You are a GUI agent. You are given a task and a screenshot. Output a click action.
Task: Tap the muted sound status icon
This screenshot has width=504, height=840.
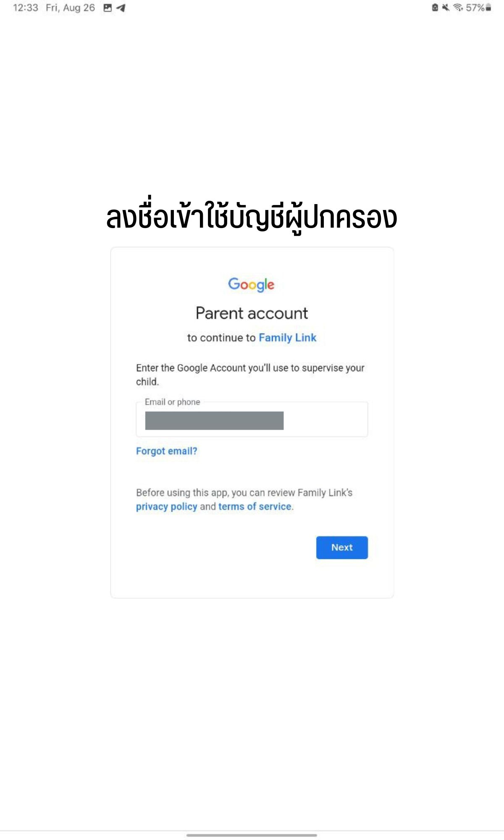[446, 8]
